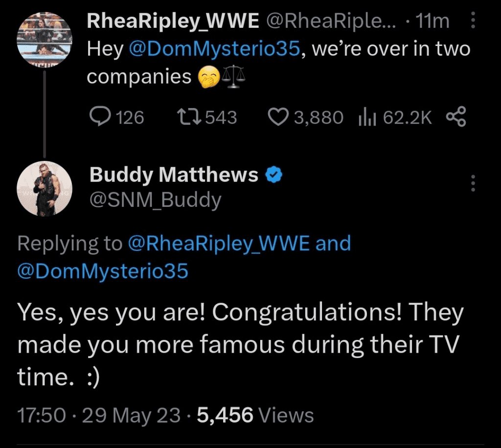Open more options on Buddy Matthews' reply
This screenshot has height=448, width=501.
(x=473, y=183)
